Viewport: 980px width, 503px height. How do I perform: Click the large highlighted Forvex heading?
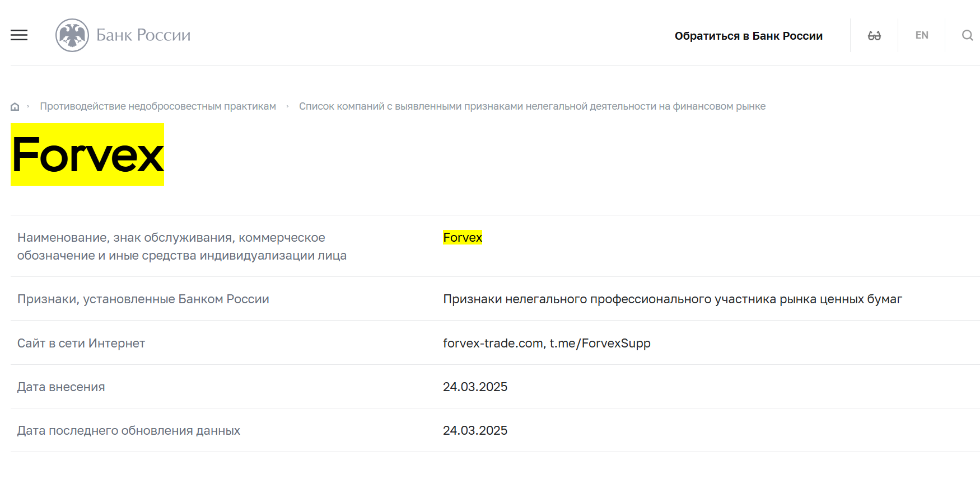tap(88, 155)
